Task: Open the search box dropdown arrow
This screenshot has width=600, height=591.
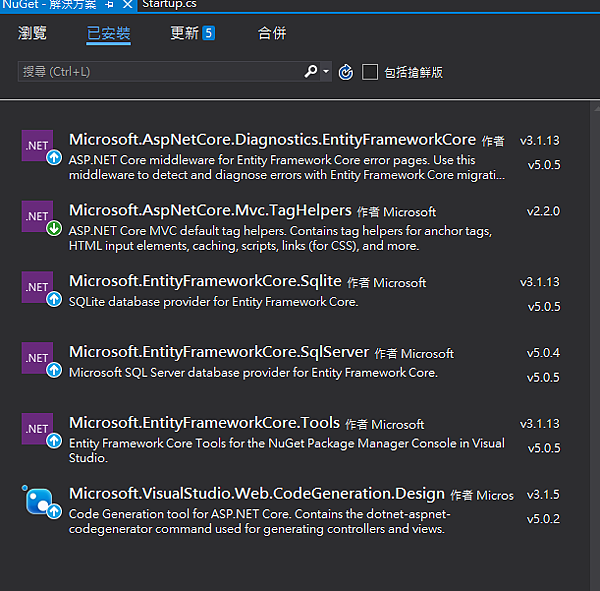Action: pos(326,72)
